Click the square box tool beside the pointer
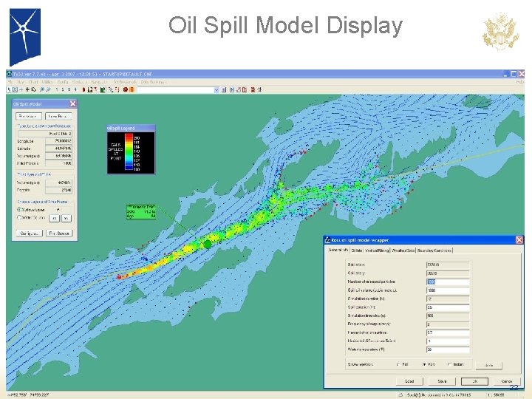 pos(15,89)
